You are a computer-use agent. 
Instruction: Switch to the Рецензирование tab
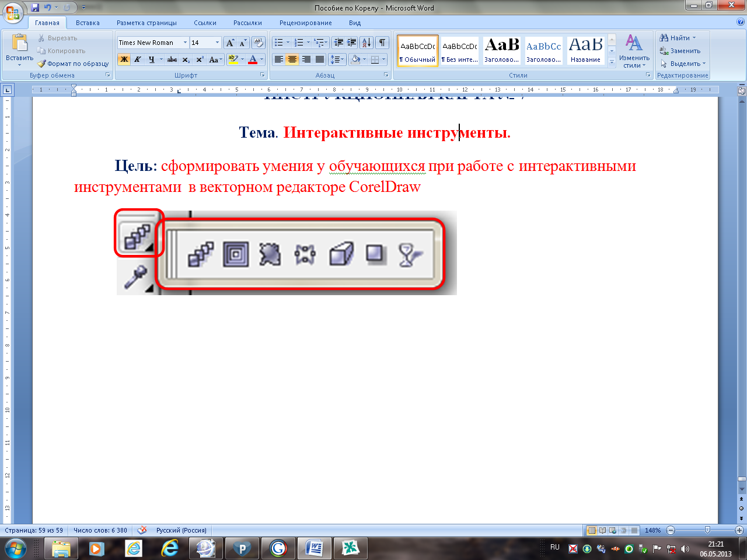[x=305, y=23]
